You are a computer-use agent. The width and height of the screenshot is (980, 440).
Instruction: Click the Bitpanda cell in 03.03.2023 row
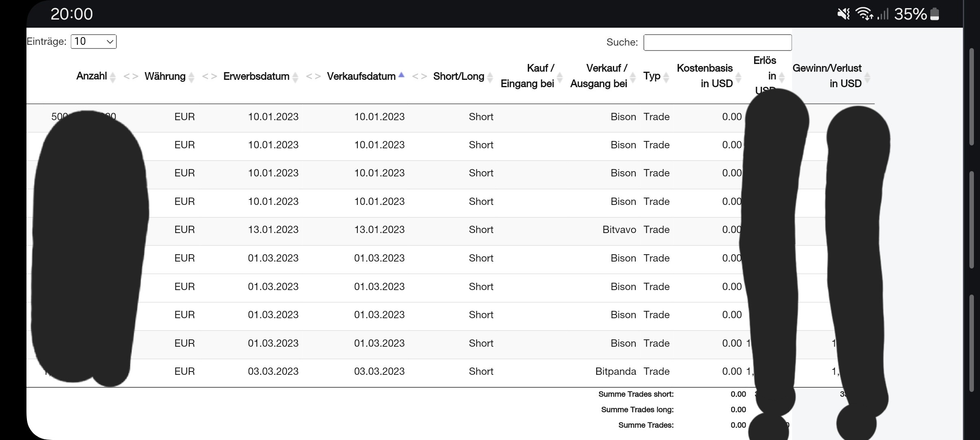pyautogui.click(x=615, y=372)
